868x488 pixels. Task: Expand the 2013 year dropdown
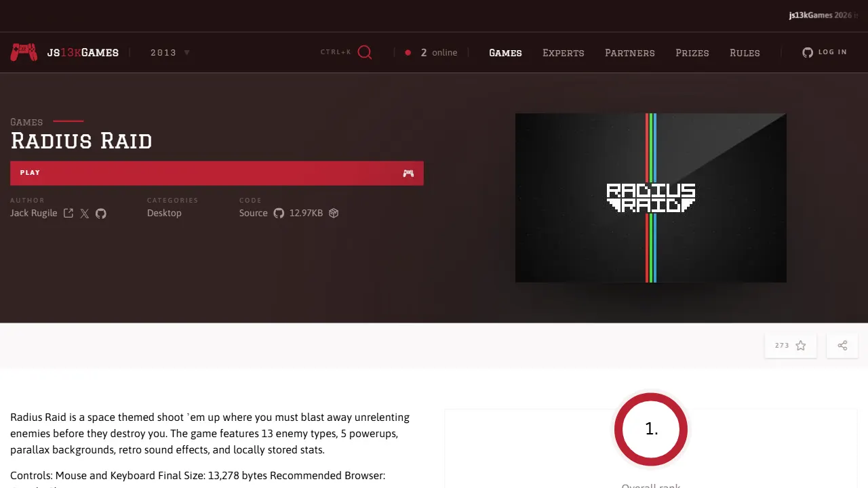click(170, 53)
